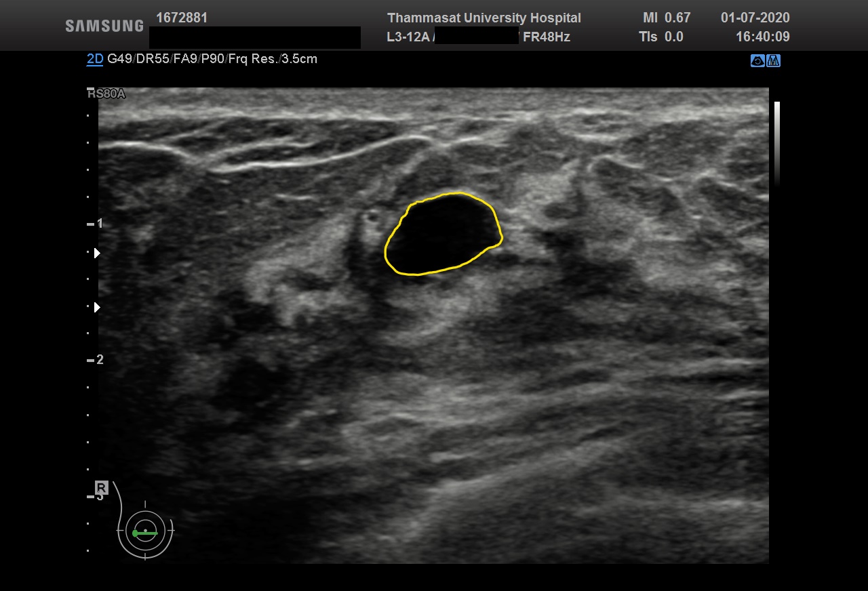Click the upper focal zone arrow marker
The height and width of the screenshot is (591, 868).
(x=97, y=253)
